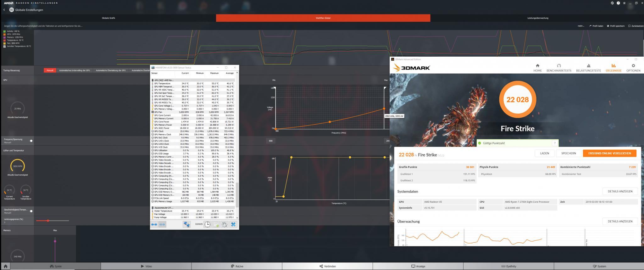Click the HWiNFO64 title bar app icon
Screen dimensions: 644x270
pyautogui.click(x=153, y=68)
